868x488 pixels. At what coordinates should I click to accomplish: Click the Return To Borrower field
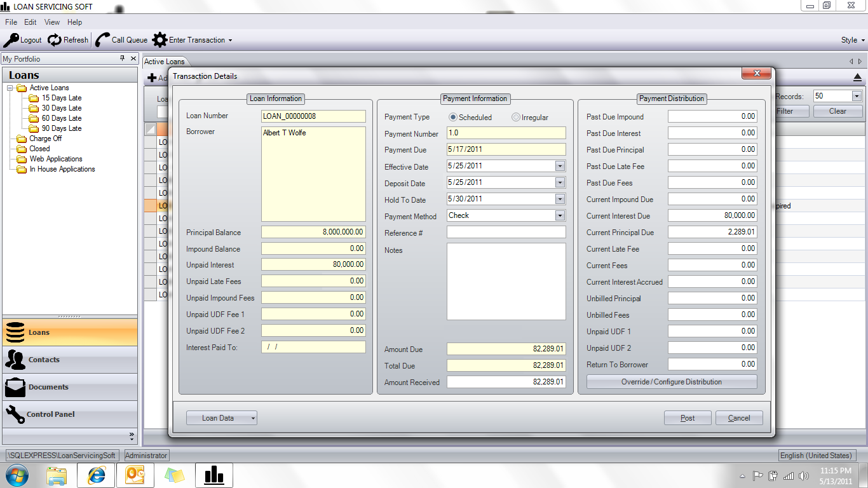pyautogui.click(x=712, y=365)
